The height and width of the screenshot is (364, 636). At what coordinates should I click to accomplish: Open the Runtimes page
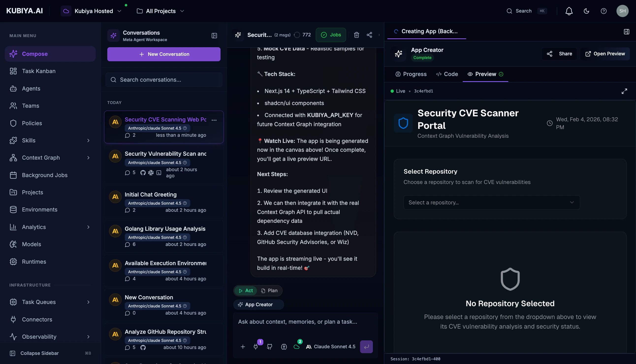(x=50, y=261)
